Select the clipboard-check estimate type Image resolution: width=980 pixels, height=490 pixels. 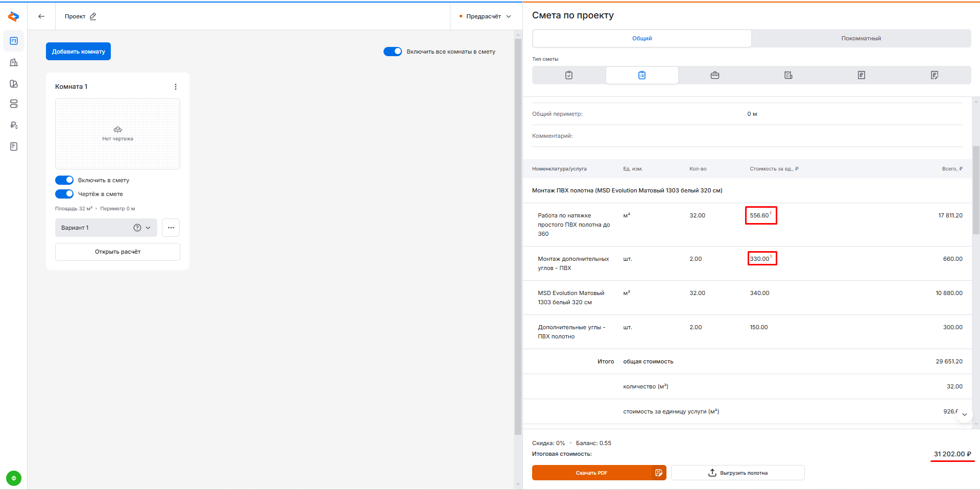coord(569,75)
